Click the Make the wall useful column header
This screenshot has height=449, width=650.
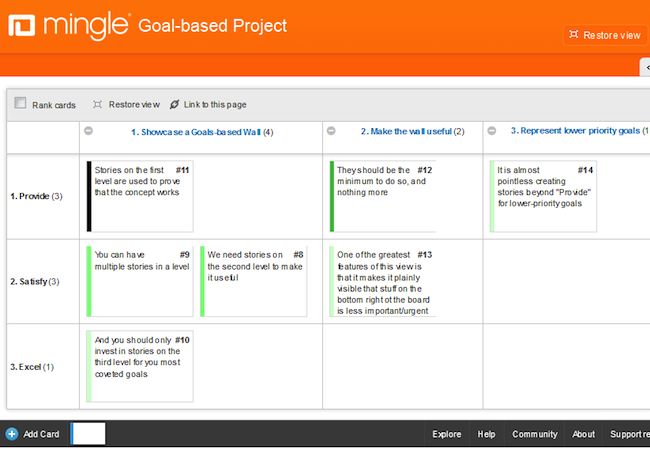click(x=406, y=131)
